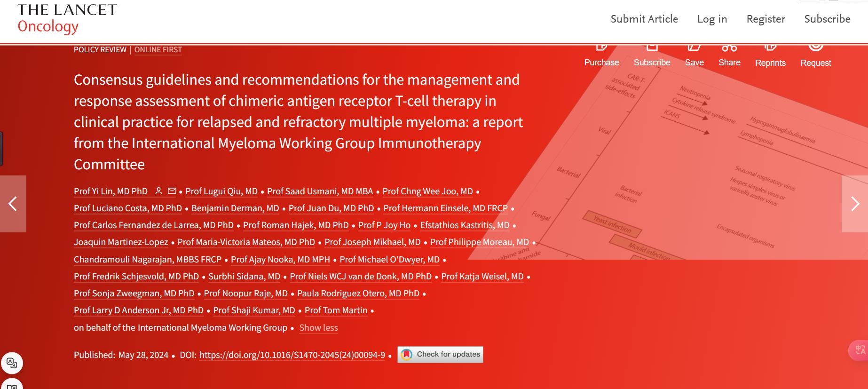The image size is (868, 389).
Task: Open Prof Yi Lin author details
Action: click(x=110, y=191)
